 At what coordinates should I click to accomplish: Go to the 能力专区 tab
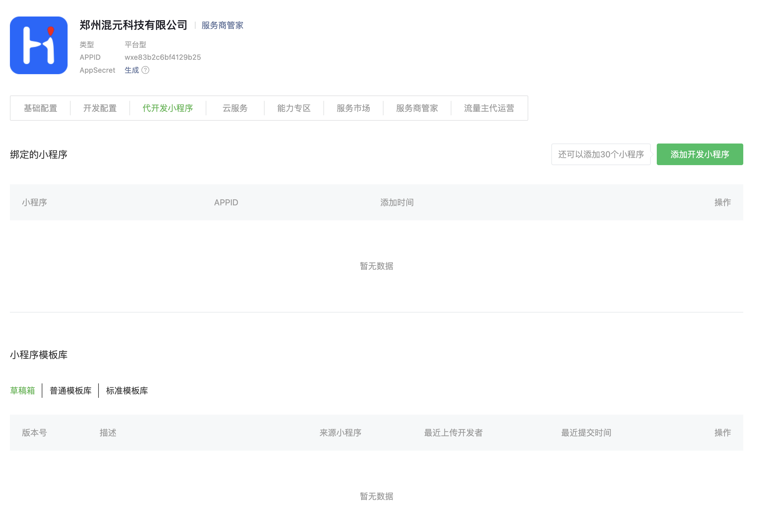point(294,108)
